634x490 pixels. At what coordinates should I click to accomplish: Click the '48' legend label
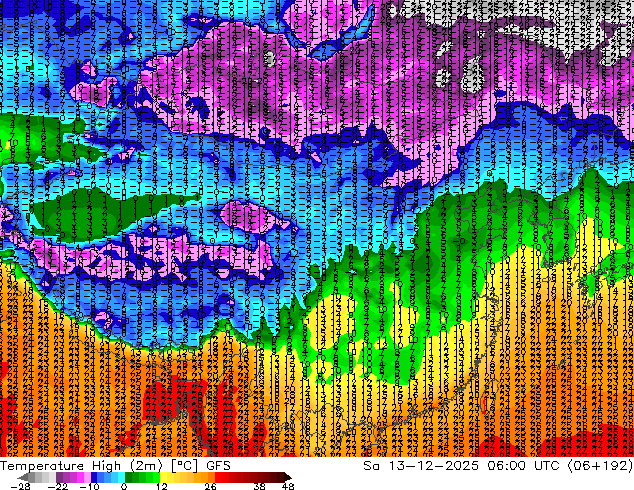click(x=288, y=486)
